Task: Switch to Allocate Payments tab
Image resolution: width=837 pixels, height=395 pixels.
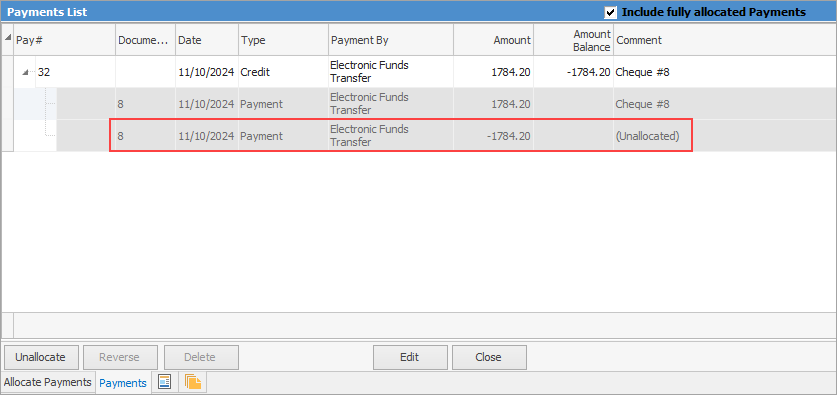Action: tap(48, 382)
